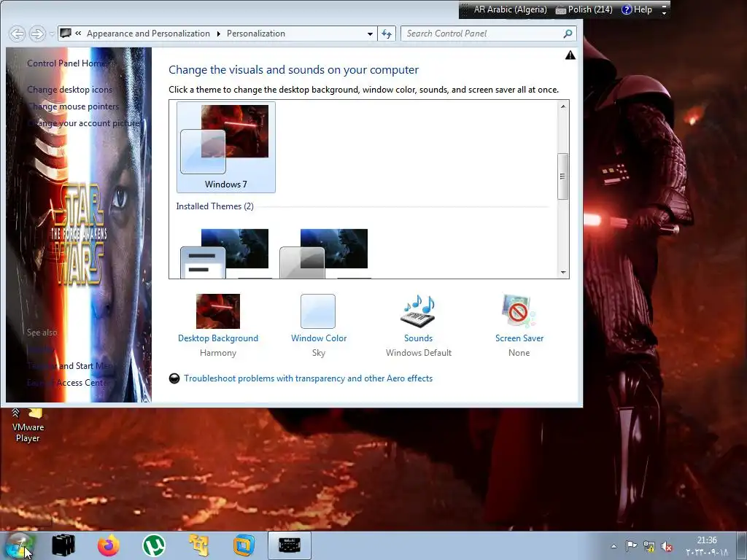Open the VMware Player taskbar icon

(244, 545)
